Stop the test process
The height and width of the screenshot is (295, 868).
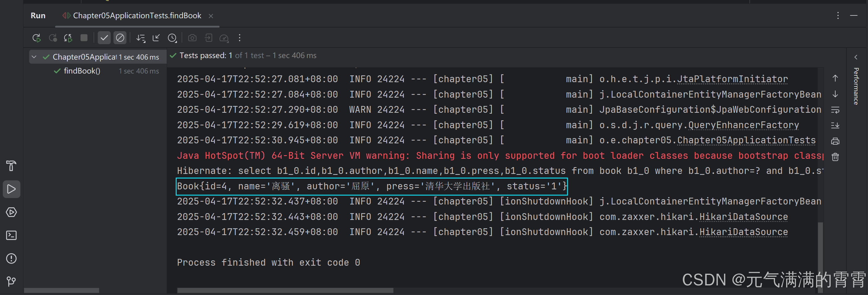click(84, 38)
